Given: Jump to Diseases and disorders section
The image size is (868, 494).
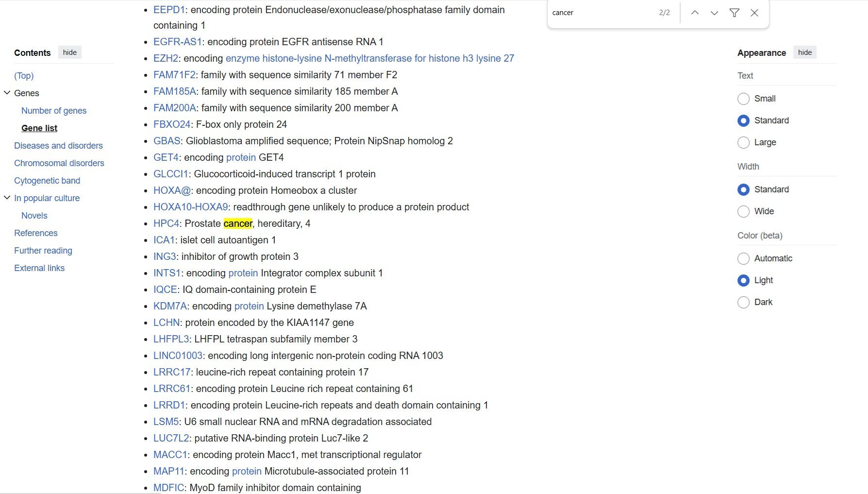Looking at the screenshot, I should coord(58,146).
